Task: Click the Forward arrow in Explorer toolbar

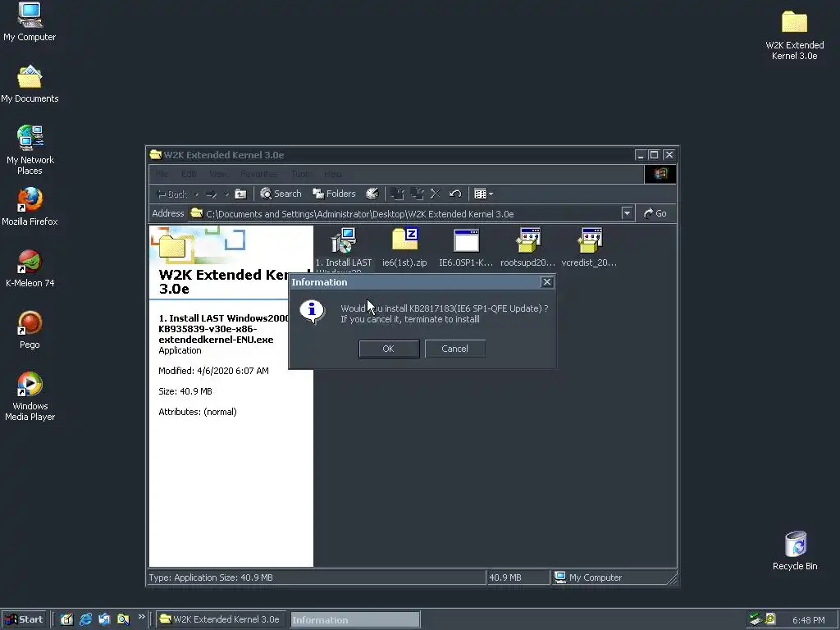Action: pyautogui.click(x=211, y=194)
